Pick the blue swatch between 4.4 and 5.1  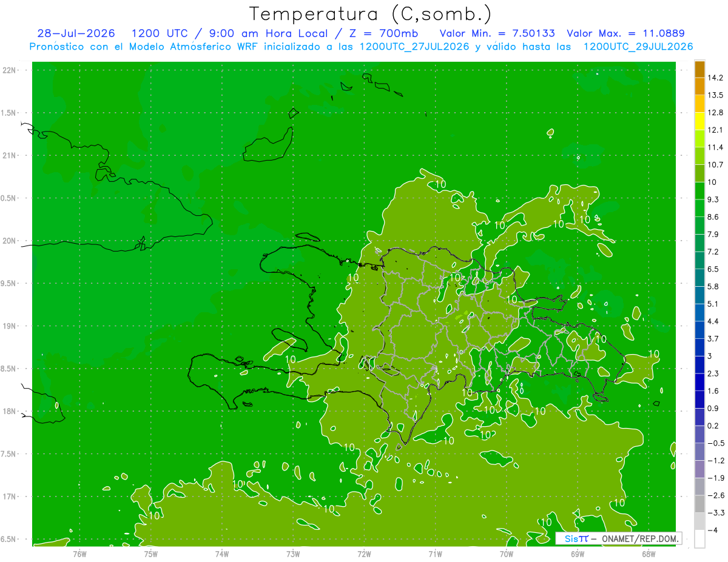[x=699, y=312]
